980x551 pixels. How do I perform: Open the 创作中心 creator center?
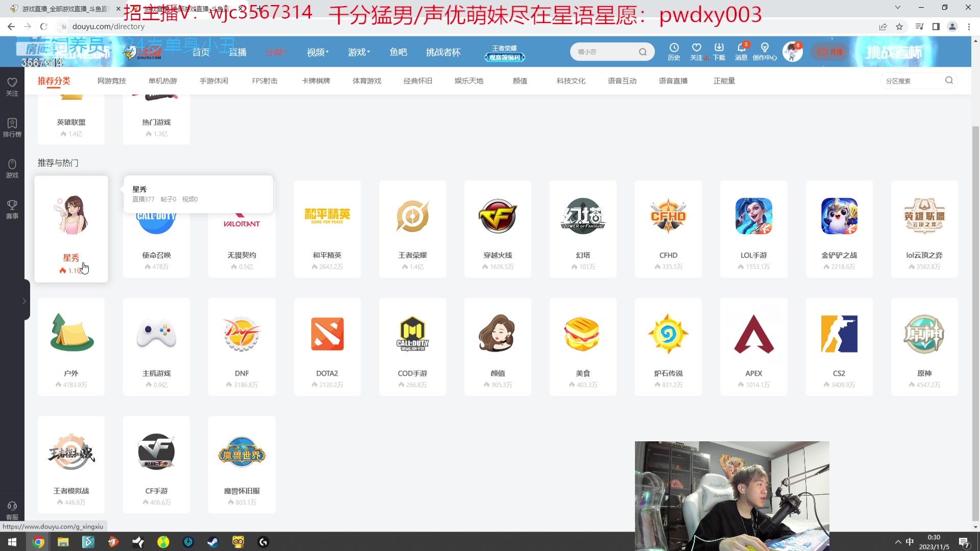pos(765,52)
